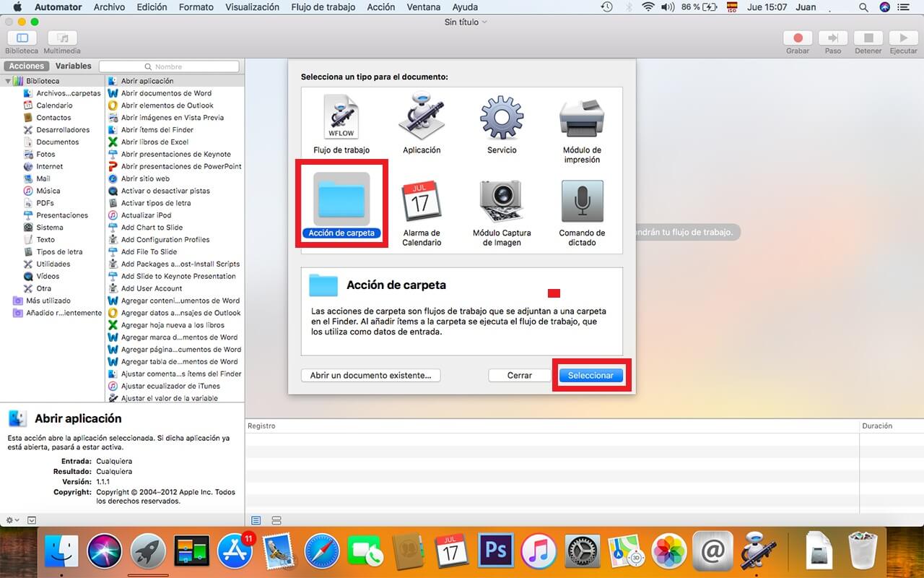Run workflow with Ejecutar button
The image size is (924, 578).
click(903, 38)
